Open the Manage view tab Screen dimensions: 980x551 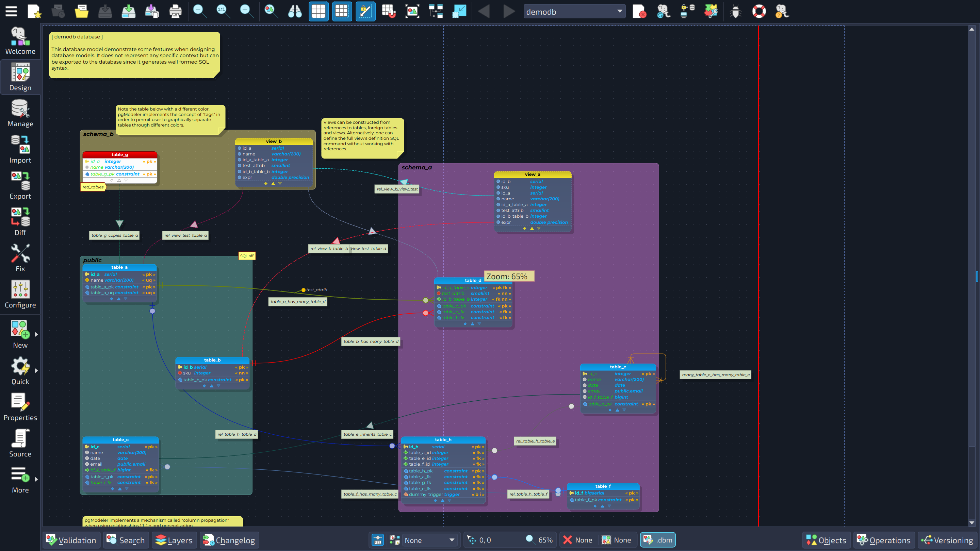20,113
